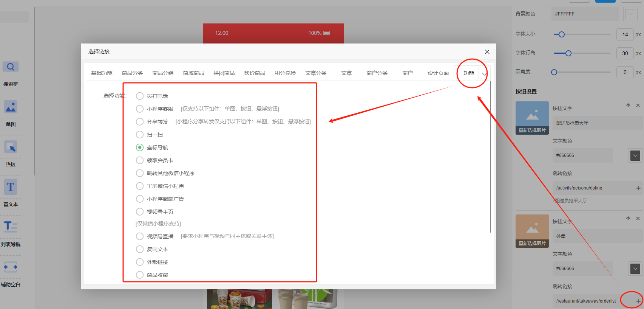Select the 扫一扫 radio option
The height and width of the screenshot is (309, 644).
click(140, 135)
